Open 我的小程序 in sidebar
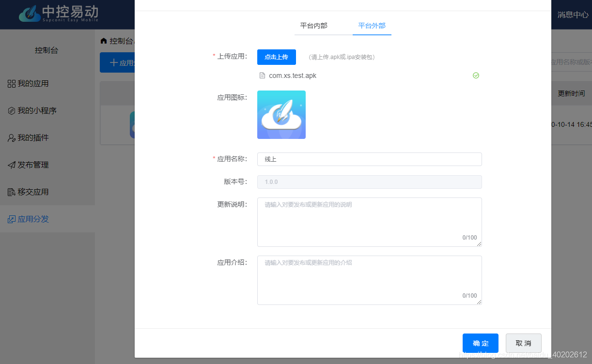This screenshot has width=592, height=364. tap(47, 111)
